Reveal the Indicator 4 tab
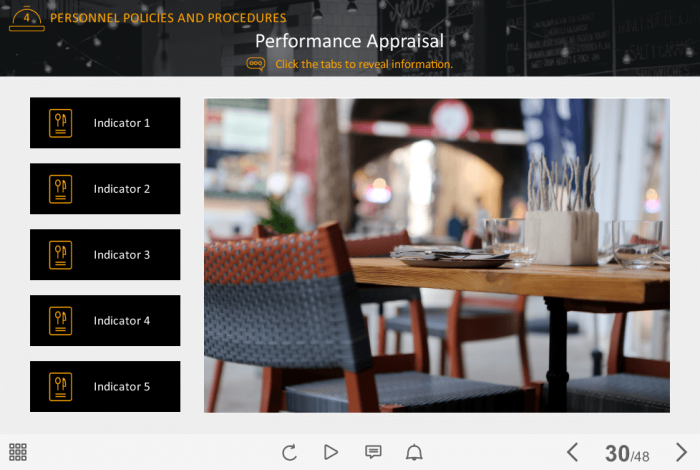The width and height of the screenshot is (700, 470). click(x=105, y=320)
